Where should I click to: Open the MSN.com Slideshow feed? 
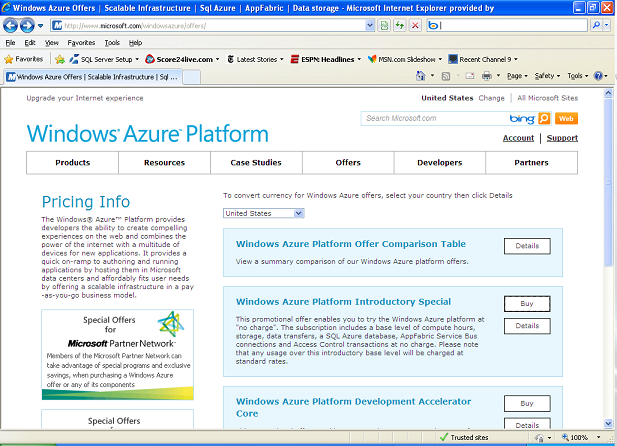[x=405, y=59]
